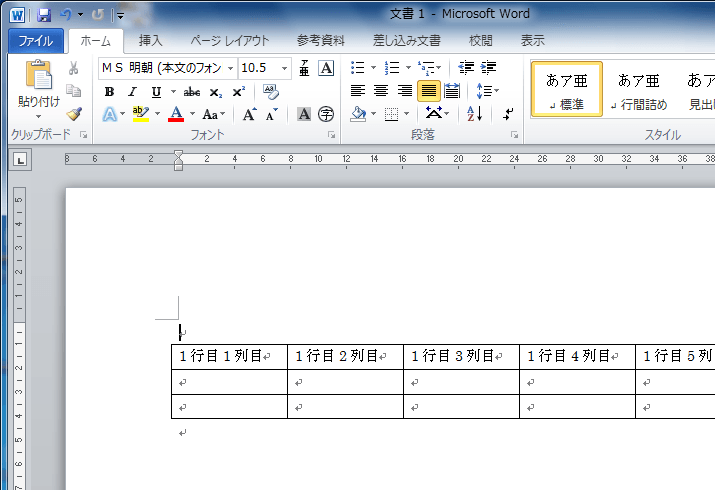Click the bullet list icon
Screen dimensions: 715x490
(358, 68)
